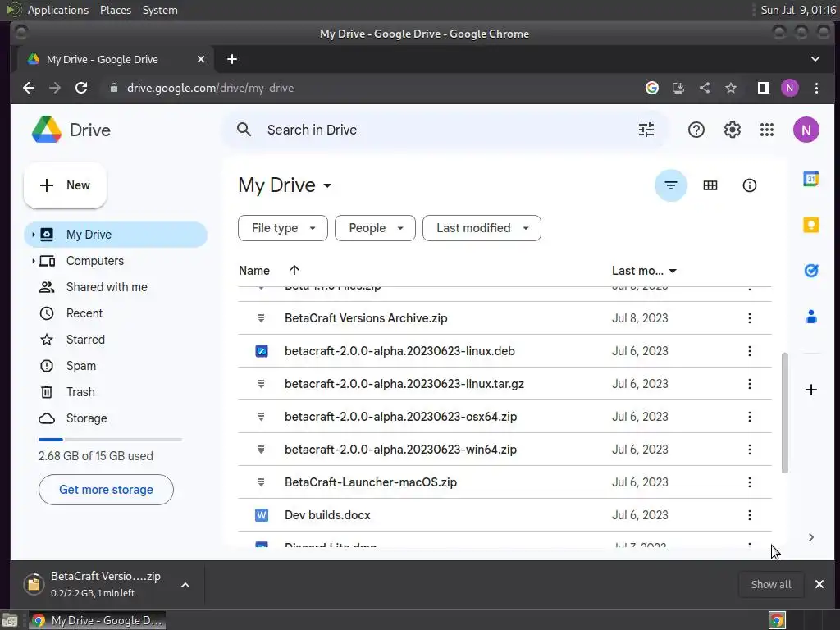Go back with the browser back arrow
The height and width of the screenshot is (630, 840).
tap(29, 88)
